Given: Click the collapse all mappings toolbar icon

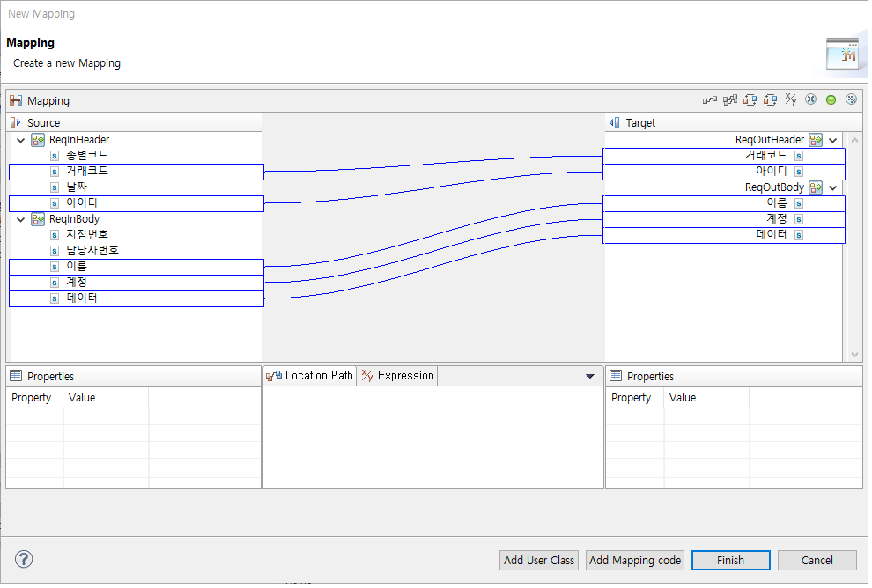Looking at the screenshot, I should [769, 99].
